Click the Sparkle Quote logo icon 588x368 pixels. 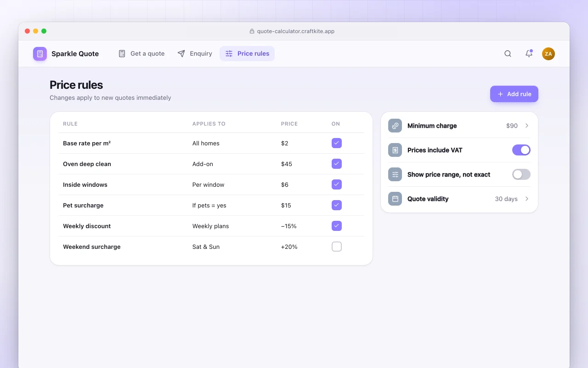(40, 54)
